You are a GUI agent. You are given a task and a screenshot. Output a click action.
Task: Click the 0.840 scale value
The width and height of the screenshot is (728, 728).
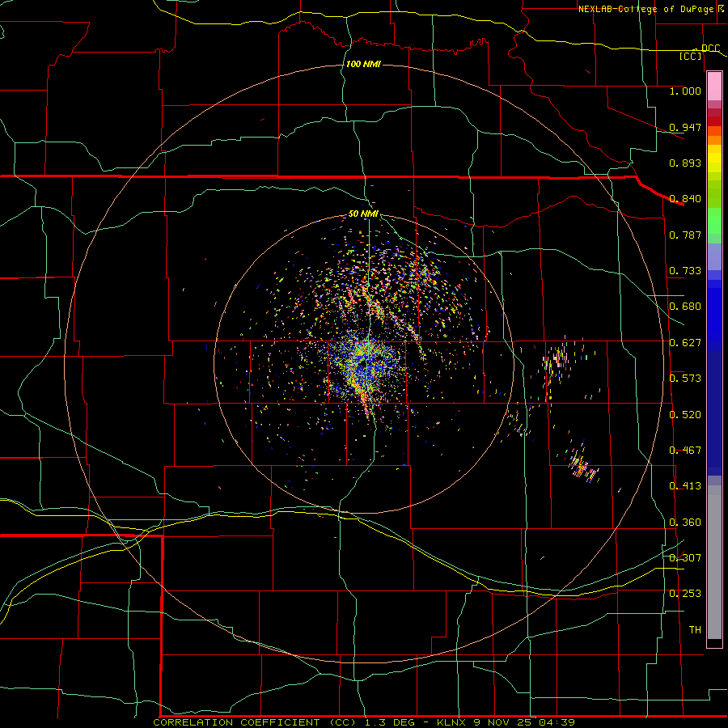[x=685, y=199]
